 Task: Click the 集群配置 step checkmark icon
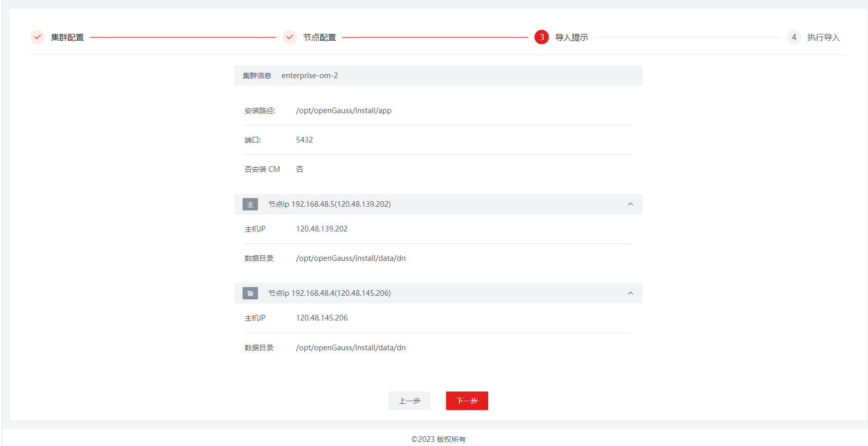pos(38,37)
